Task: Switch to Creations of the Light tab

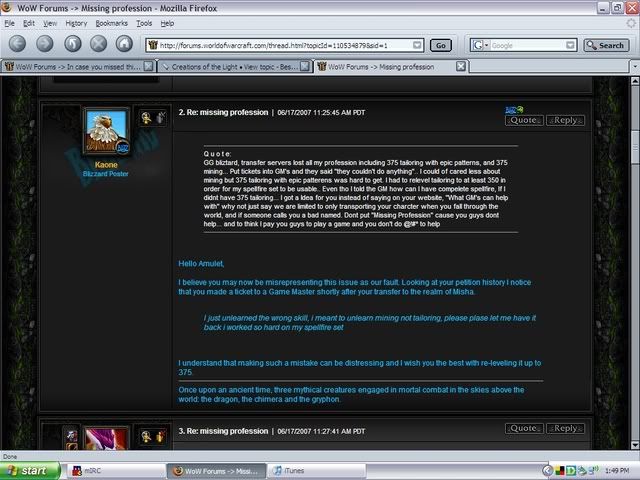Action: coord(234,67)
